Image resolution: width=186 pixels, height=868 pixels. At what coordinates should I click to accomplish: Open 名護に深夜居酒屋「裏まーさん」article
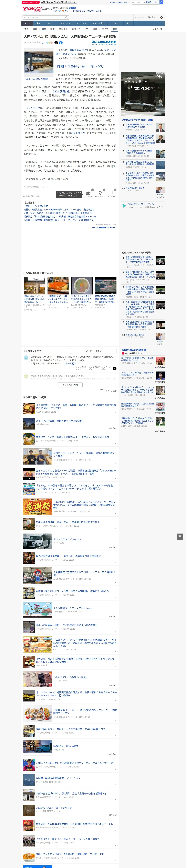(68, 522)
